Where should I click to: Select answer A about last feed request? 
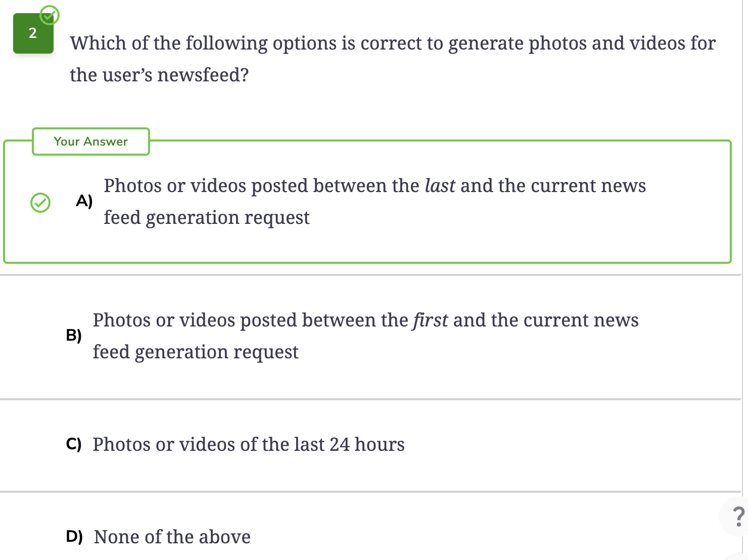pyautogui.click(x=375, y=202)
